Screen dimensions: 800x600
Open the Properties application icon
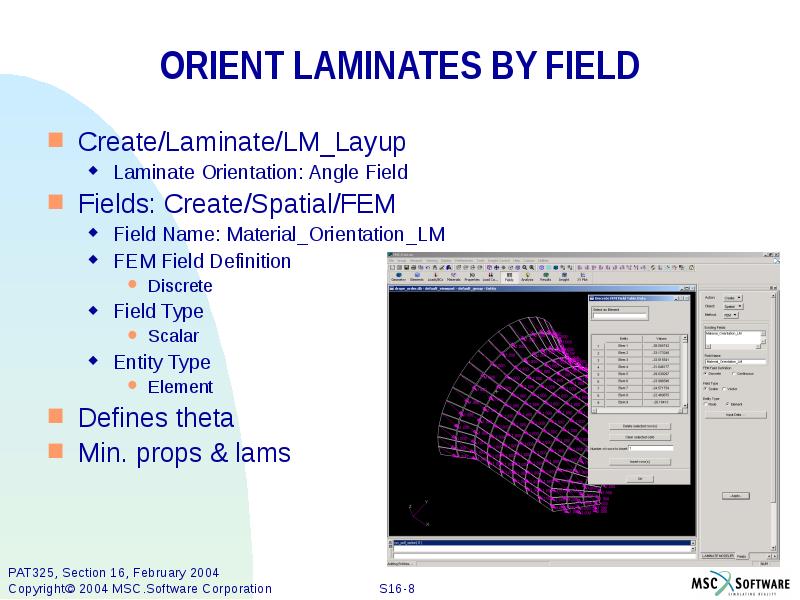(x=473, y=276)
